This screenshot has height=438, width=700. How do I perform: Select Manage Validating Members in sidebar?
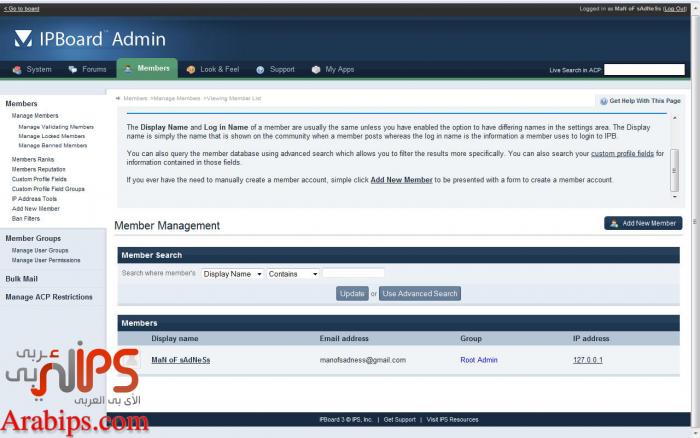point(56,127)
